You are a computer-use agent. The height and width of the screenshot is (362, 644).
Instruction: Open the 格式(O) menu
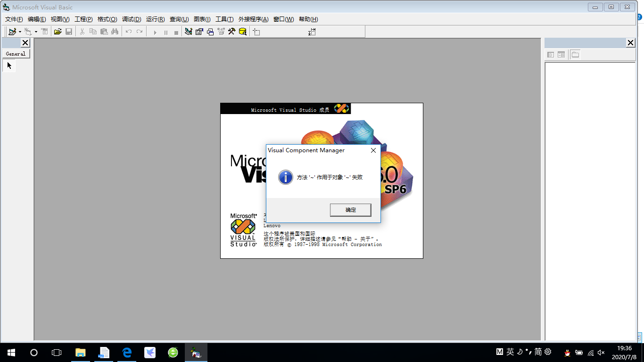tap(107, 19)
